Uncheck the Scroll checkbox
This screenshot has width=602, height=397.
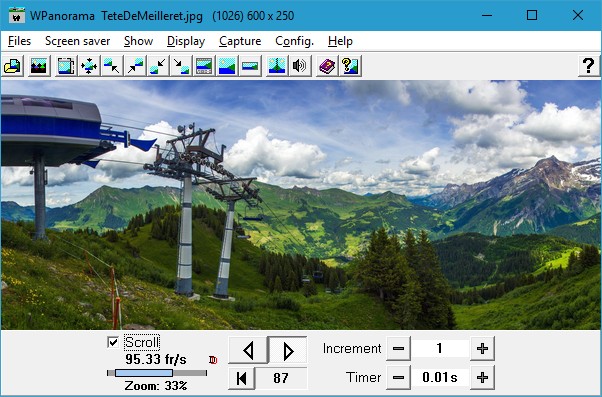(x=113, y=342)
